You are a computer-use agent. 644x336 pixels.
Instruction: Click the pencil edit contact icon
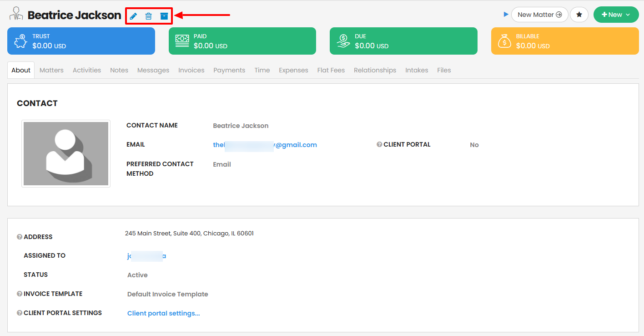[133, 16]
